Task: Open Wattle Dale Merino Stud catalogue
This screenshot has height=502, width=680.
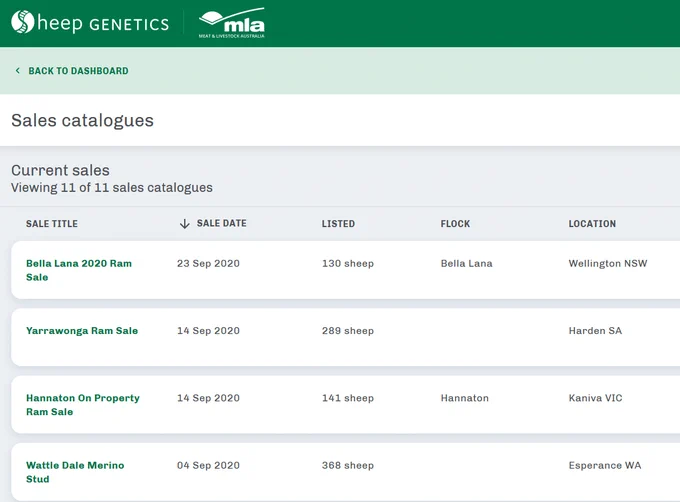Action: point(75,472)
